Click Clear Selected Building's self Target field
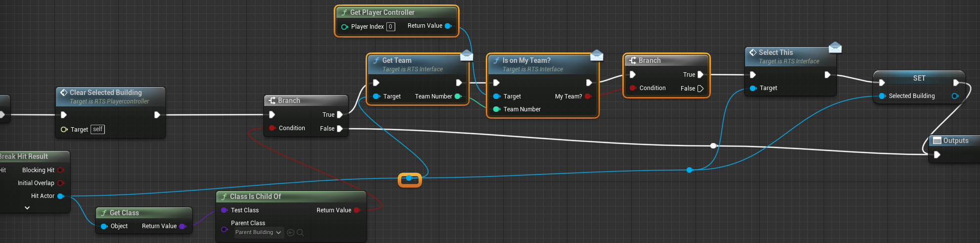The image size is (980, 243). click(x=98, y=129)
